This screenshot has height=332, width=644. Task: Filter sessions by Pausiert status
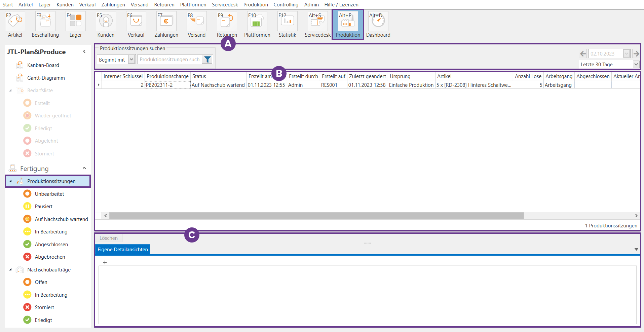pyautogui.click(x=43, y=207)
